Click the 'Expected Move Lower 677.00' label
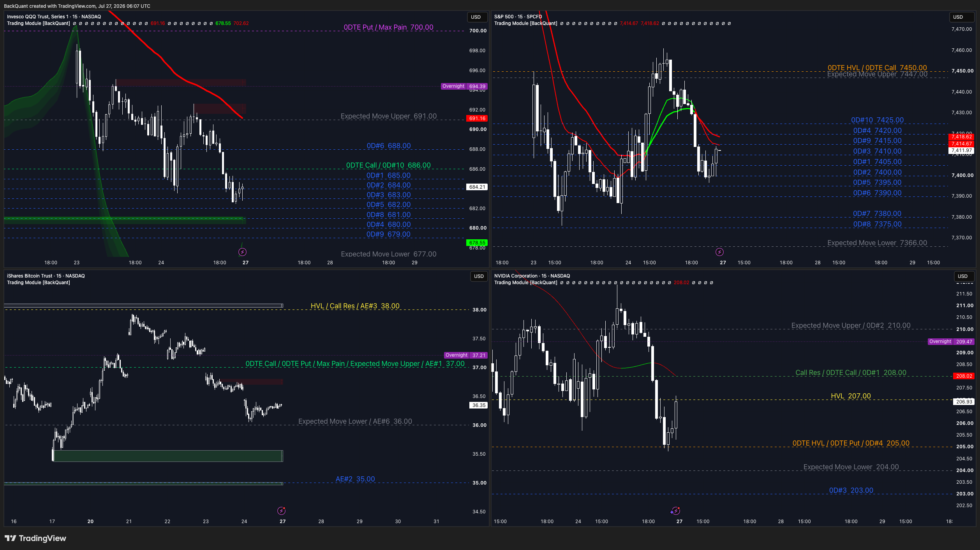The height and width of the screenshot is (550, 980). click(388, 254)
